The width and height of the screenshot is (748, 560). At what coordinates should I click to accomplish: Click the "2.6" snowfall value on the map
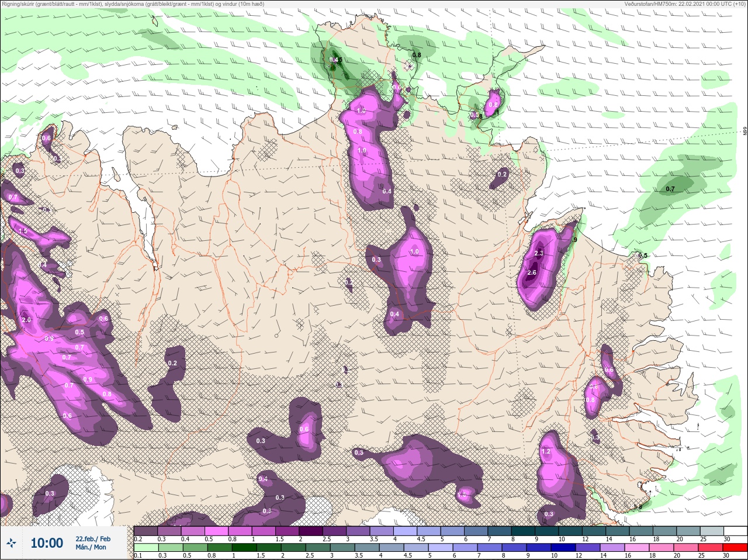click(x=532, y=273)
